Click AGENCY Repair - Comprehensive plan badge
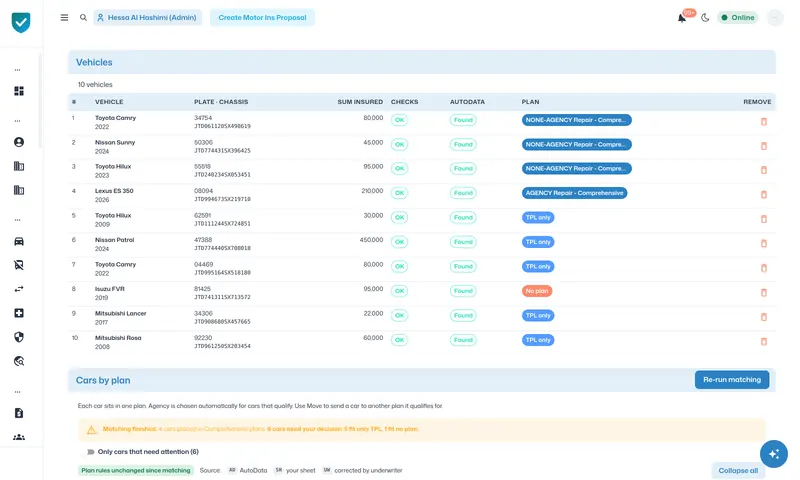The image size is (800, 480). [x=574, y=193]
